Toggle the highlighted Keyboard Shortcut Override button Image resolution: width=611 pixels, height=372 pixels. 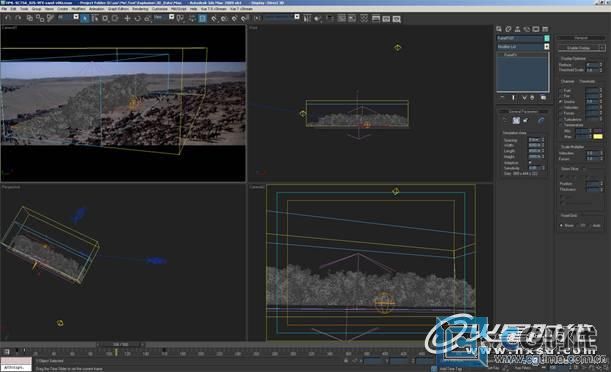203,18
